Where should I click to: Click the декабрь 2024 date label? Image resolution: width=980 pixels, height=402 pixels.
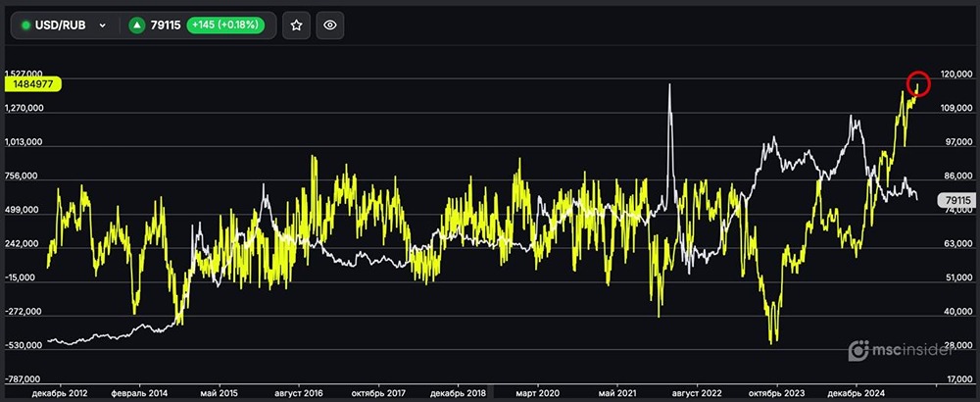(x=856, y=393)
